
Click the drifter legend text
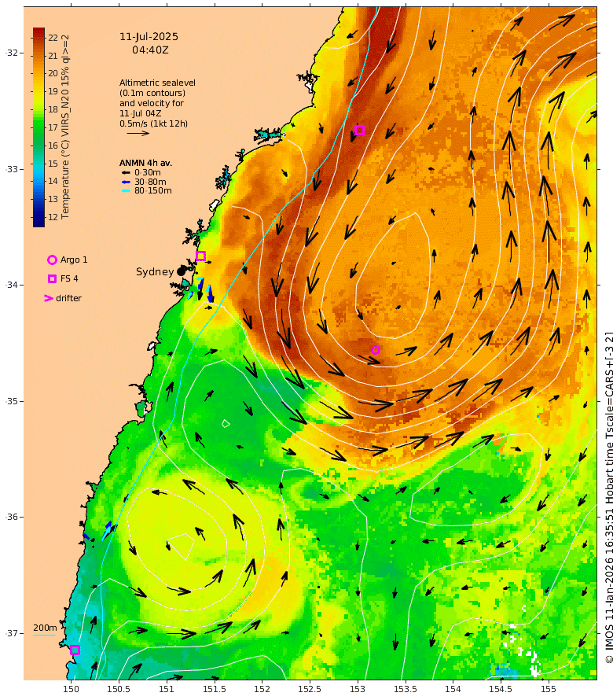click(x=68, y=298)
